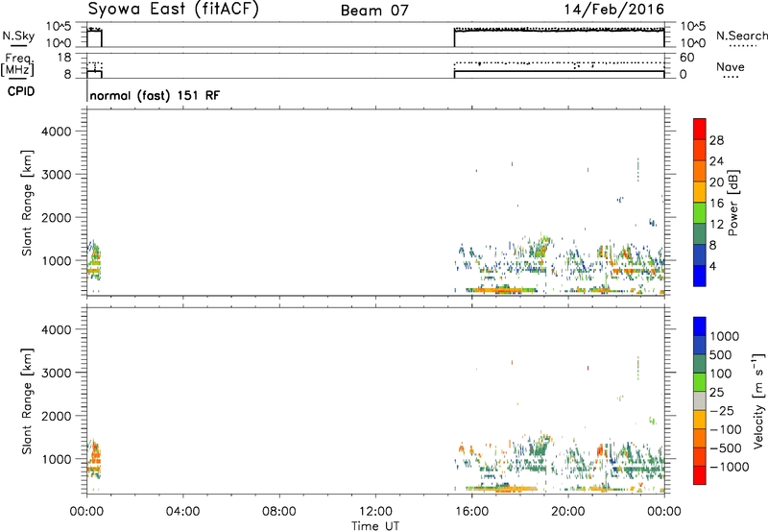The width and height of the screenshot is (768, 532).
Task: Click the dotted sample line under N.Search legend
Action: [x=742, y=46]
